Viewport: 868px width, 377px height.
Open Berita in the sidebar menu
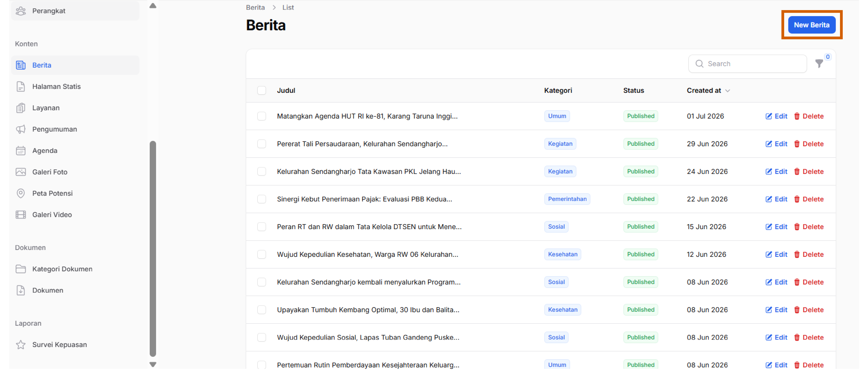click(x=75, y=65)
